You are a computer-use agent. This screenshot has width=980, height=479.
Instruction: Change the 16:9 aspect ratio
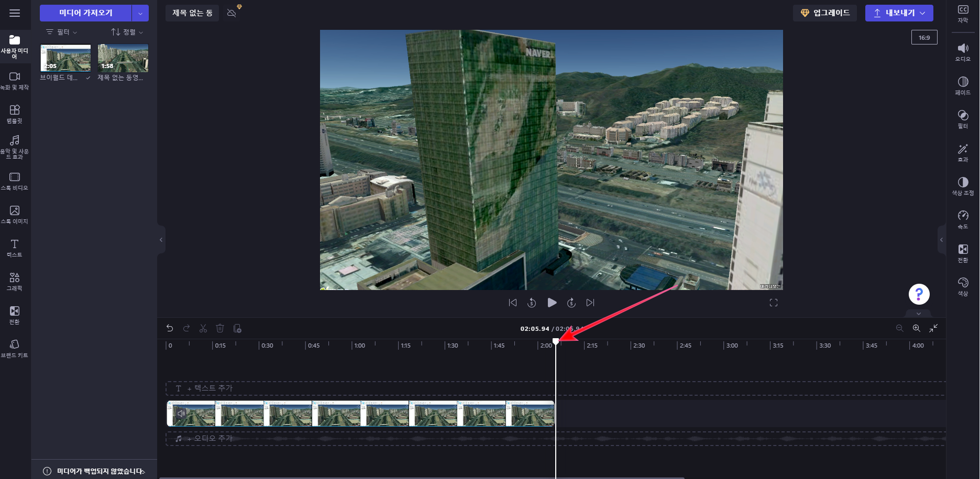924,37
